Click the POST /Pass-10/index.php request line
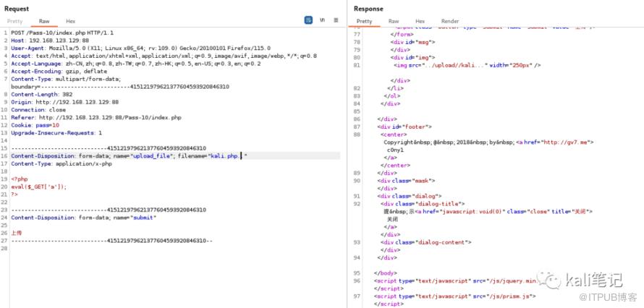The width and height of the screenshot is (644, 308). (x=62, y=33)
